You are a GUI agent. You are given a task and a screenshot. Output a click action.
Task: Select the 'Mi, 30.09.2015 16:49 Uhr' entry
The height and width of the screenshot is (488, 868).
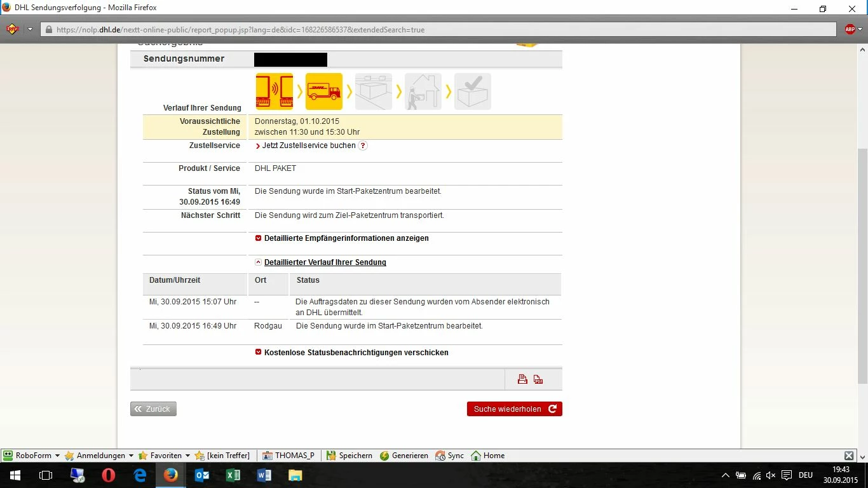[193, 326]
